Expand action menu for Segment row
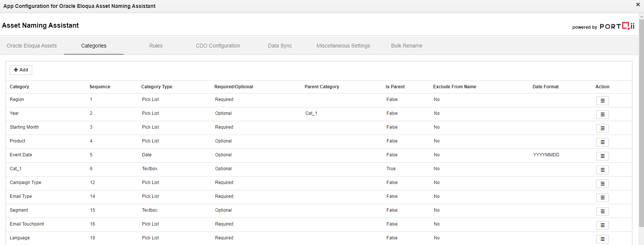The image size is (644, 245). pyautogui.click(x=602, y=211)
